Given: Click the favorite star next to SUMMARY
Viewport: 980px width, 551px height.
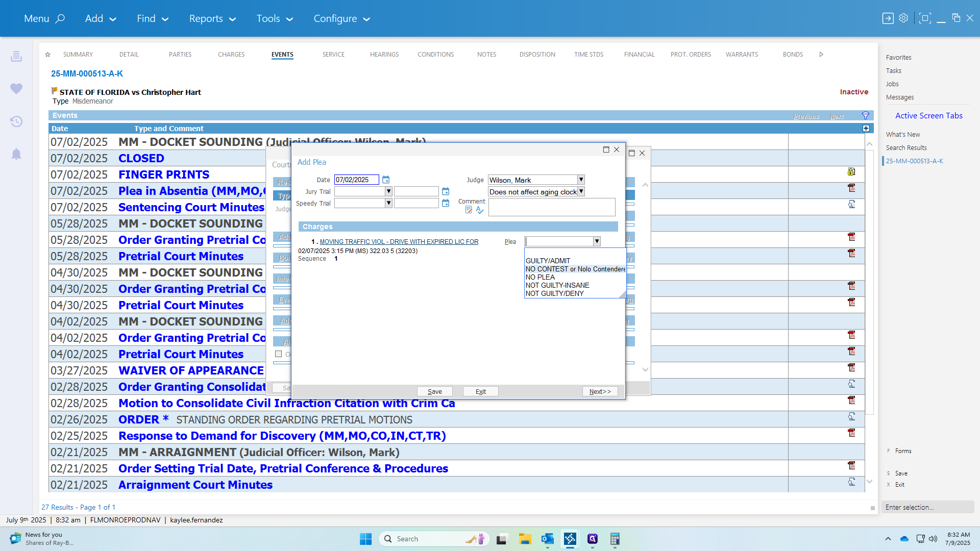Looking at the screenshot, I should pos(47,55).
